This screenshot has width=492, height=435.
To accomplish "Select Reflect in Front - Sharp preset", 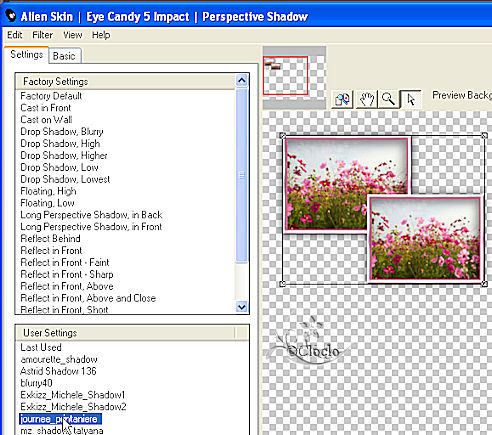I will 67,274.
